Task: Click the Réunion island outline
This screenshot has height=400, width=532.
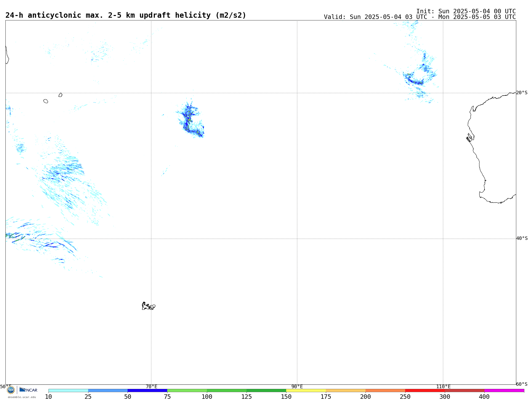Action: point(46,101)
